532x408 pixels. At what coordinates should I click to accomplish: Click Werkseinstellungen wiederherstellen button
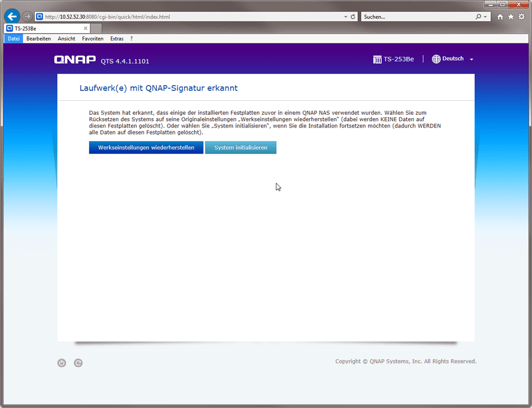tap(146, 148)
